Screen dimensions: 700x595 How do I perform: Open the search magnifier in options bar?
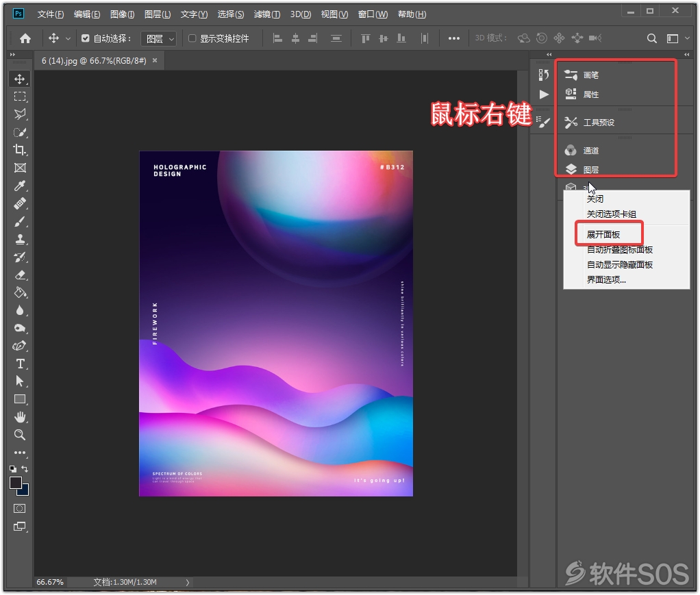[652, 38]
